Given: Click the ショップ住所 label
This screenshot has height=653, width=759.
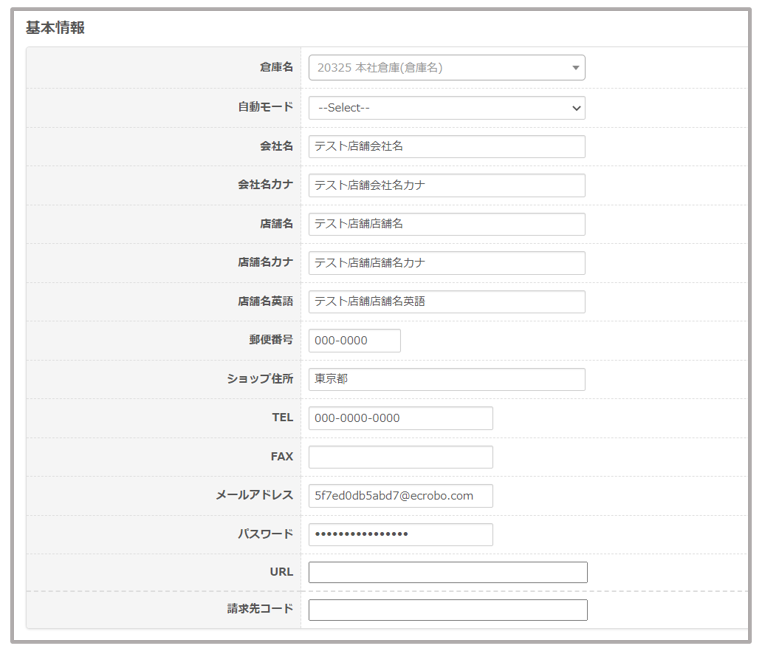Looking at the screenshot, I should click(260, 379).
